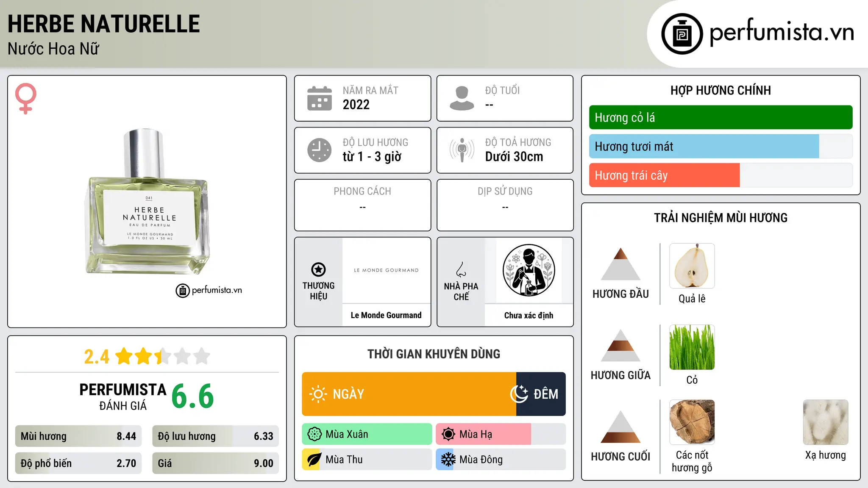Click the perfumista.vn site name in header
This screenshot has width=868, height=488.
click(782, 33)
